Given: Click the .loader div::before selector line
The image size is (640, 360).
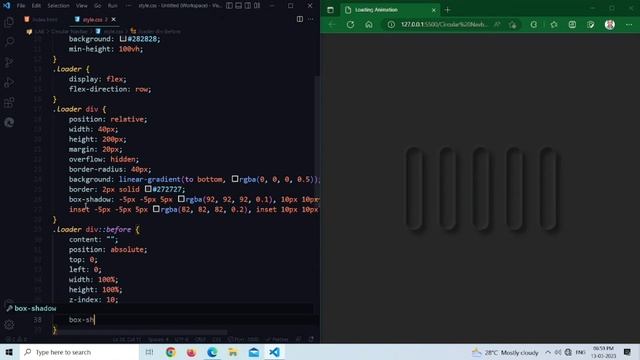Looking at the screenshot, I should click(96, 229).
